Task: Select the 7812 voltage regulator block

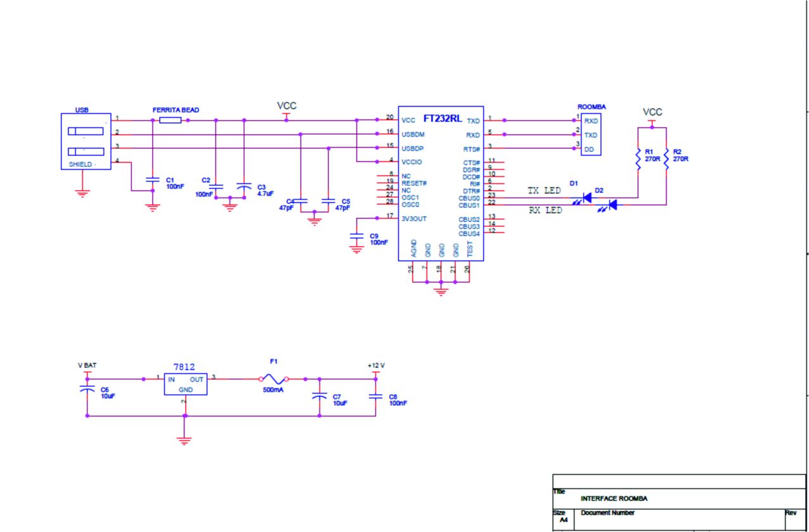Action: [x=185, y=384]
